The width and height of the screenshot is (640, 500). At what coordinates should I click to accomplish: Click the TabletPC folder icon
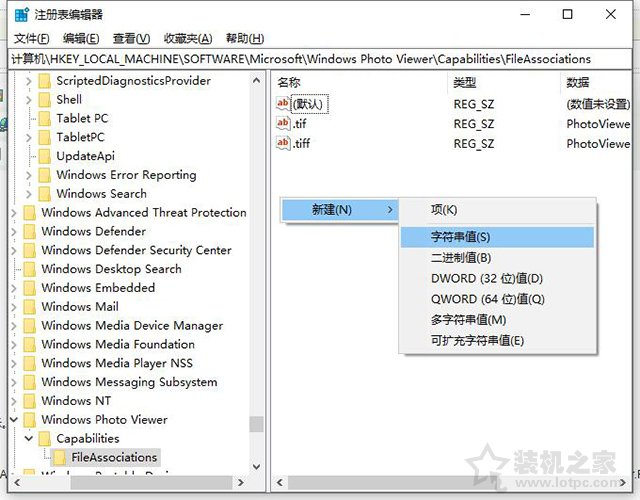click(44, 137)
